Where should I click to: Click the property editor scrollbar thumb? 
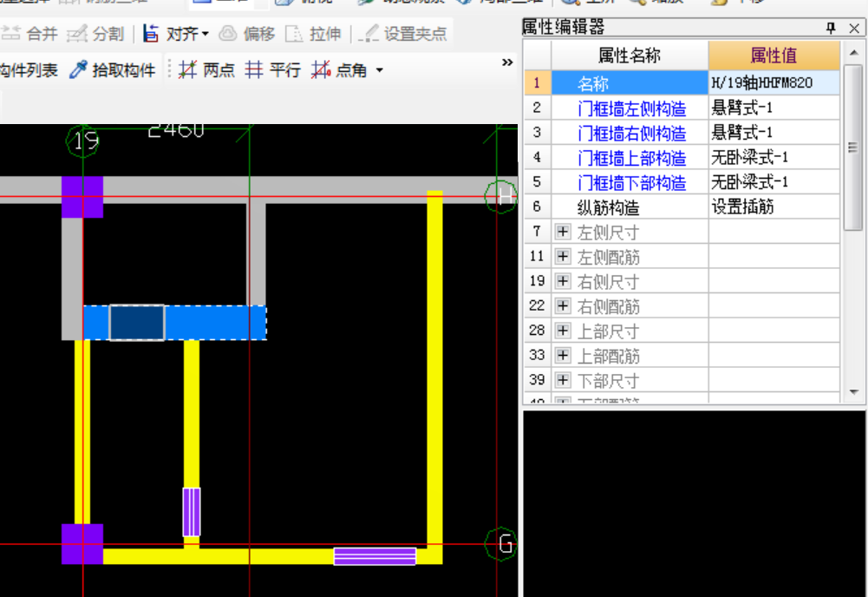(x=853, y=147)
